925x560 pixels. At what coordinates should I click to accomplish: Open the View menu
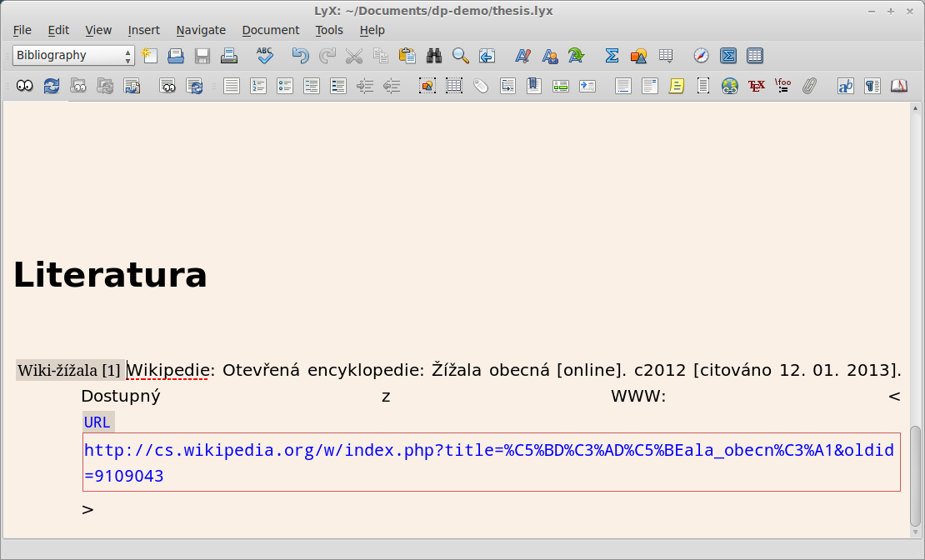click(x=98, y=30)
